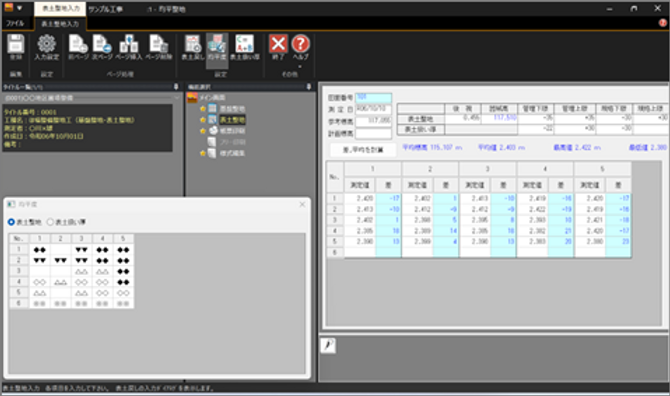The image size is (670, 396).
Task: Click the 表土戻し ribbon icon
Action: (193, 44)
